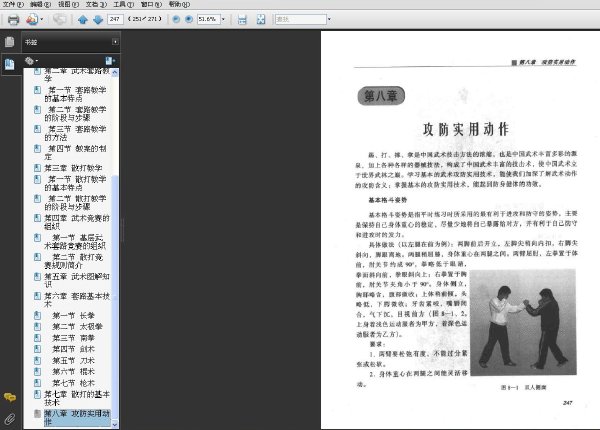Open the Comments panel icon at sidebar bottom

[x=10, y=397]
